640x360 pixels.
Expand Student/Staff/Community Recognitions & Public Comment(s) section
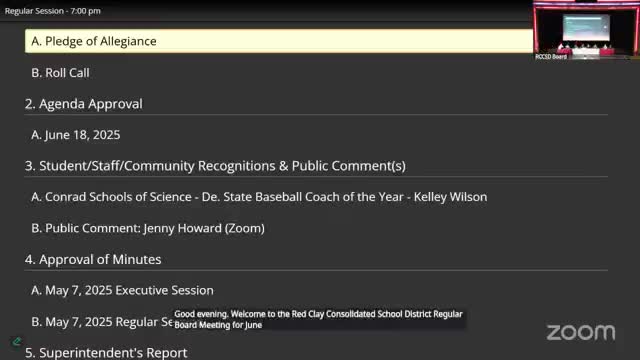coord(215,166)
